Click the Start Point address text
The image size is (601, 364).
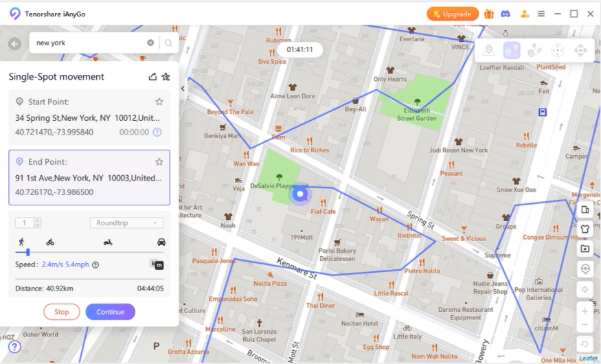pos(87,118)
